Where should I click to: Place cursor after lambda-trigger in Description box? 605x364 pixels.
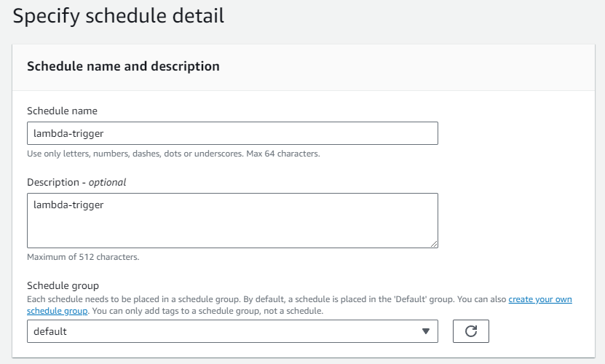tap(104, 205)
